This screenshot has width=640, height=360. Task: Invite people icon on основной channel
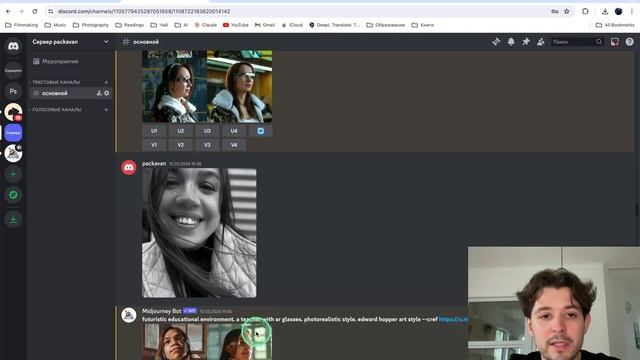pos(99,93)
